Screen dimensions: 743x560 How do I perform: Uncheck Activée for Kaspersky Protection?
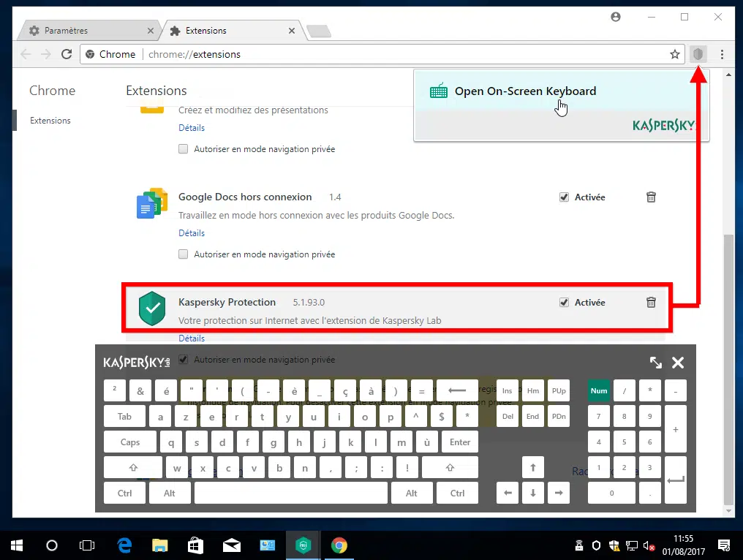(564, 302)
